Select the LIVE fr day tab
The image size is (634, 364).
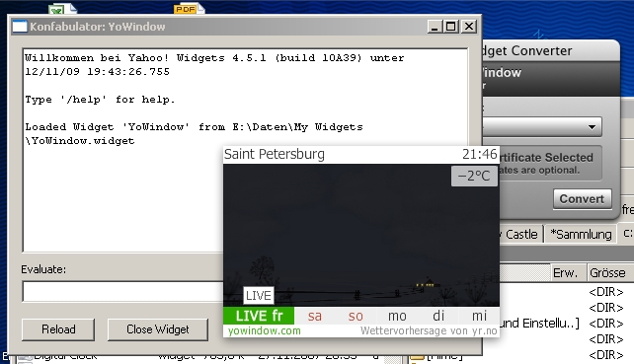tap(259, 316)
